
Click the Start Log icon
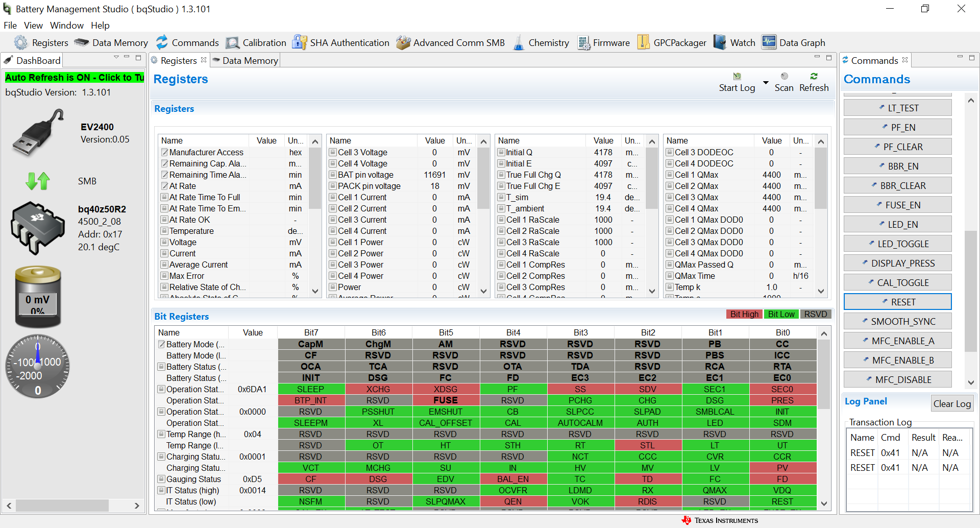737,76
